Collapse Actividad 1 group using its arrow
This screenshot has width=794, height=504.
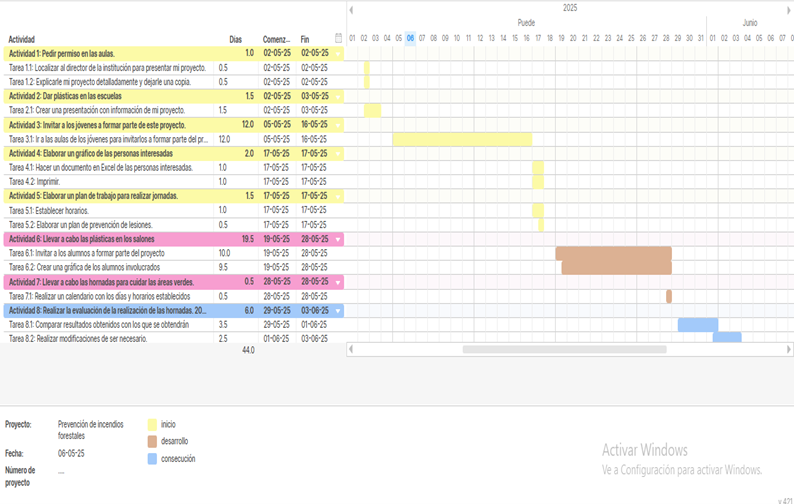coord(338,53)
